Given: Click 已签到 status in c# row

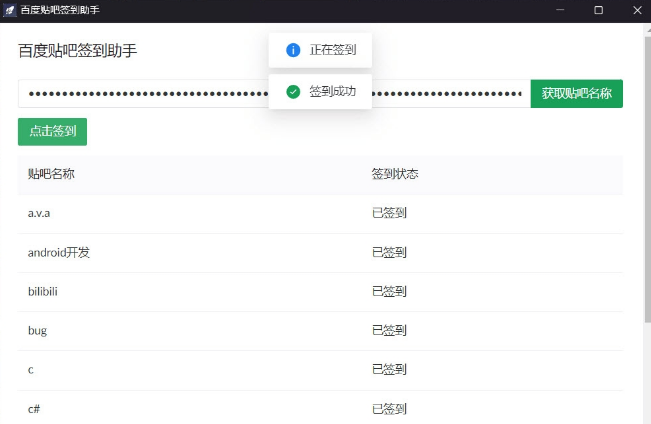Looking at the screenshot, I should (389, 409).
